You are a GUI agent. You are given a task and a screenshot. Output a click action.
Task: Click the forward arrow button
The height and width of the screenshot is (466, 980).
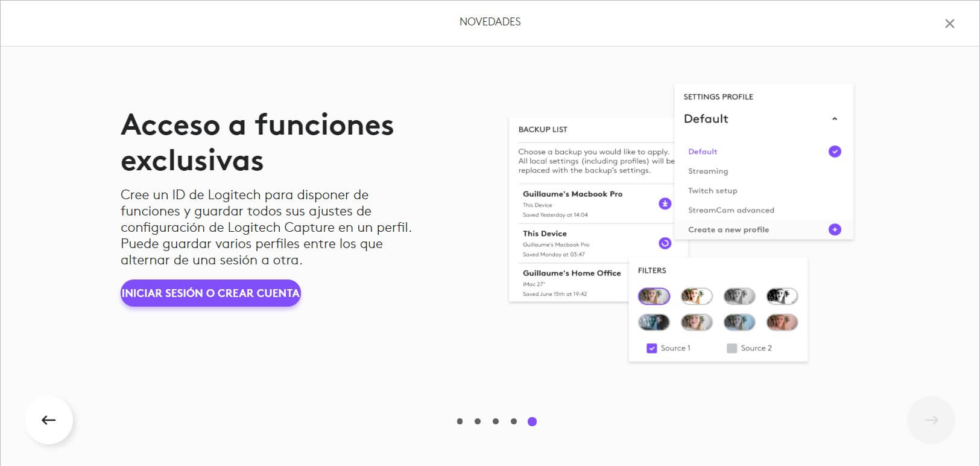[x=931, y=420]
